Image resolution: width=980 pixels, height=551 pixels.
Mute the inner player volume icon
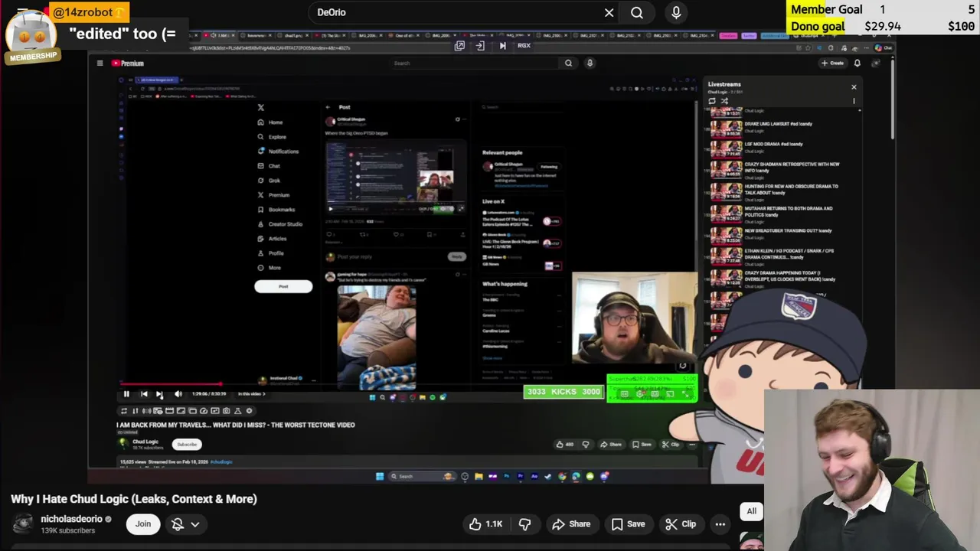pos(178,394)
